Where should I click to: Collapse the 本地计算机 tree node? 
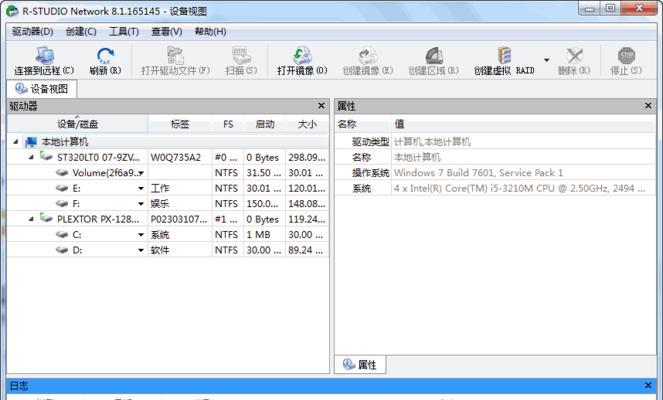coord(16,142)
